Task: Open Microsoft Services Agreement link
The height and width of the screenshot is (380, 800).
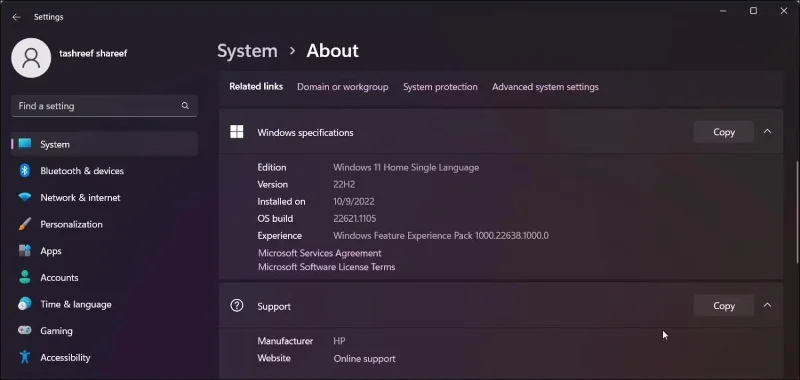Action: point(319,253)
